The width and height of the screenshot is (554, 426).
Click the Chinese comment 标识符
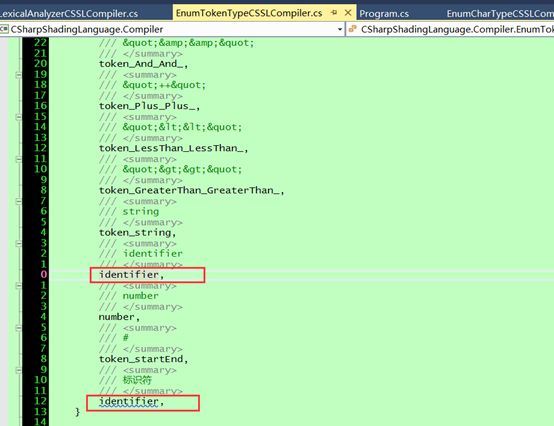(137, 380)
